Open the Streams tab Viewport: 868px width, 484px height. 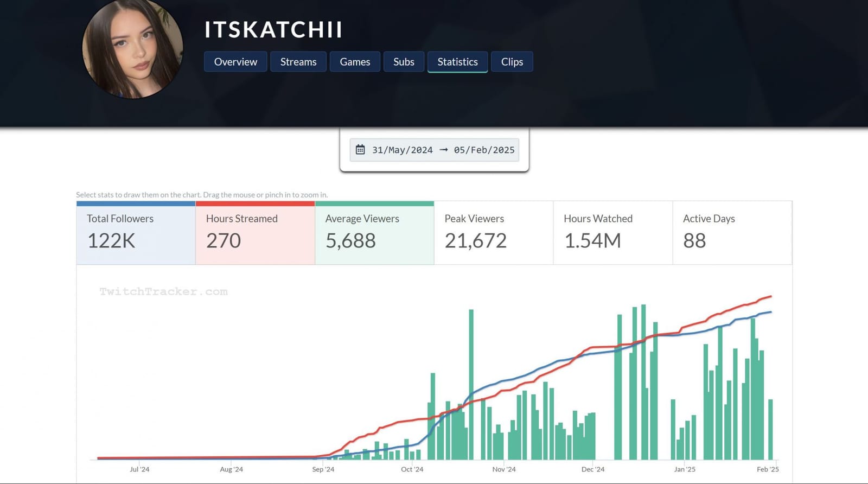[x=298, y=62]
